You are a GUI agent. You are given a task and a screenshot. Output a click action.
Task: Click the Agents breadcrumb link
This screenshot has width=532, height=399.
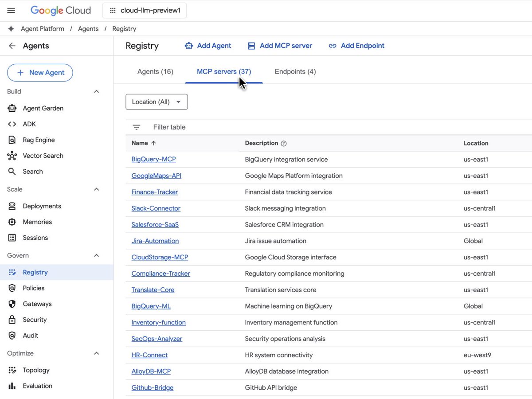pyautogui.click(x=88, y=29)
